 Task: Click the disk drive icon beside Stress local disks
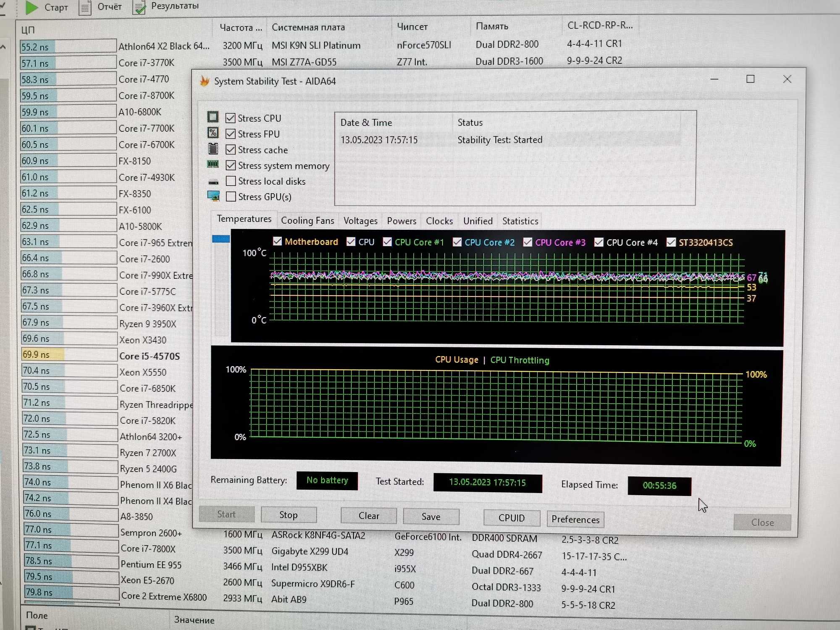(x=213, y=182)
